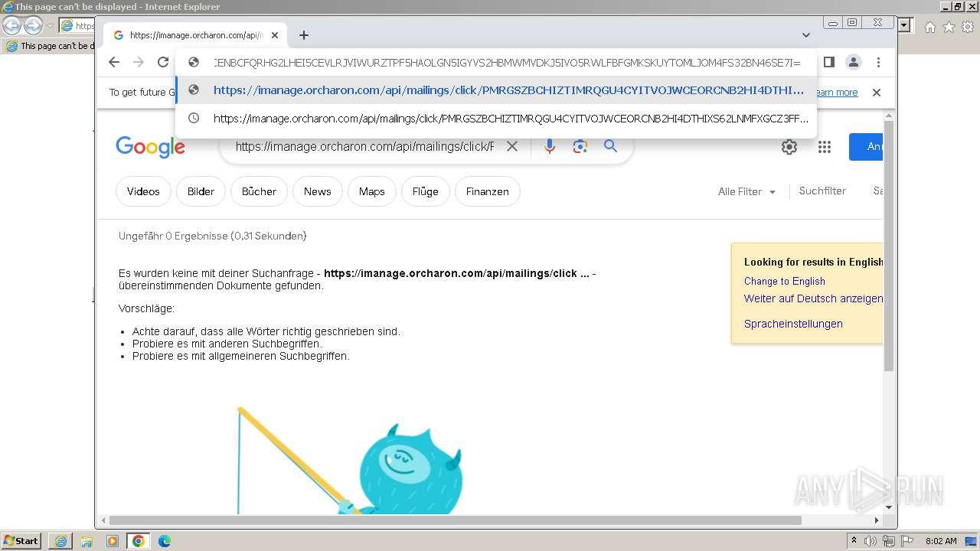This screenshot has width=980, height=551.
Task: Open volume control in tray
Action: pos(871,541)
